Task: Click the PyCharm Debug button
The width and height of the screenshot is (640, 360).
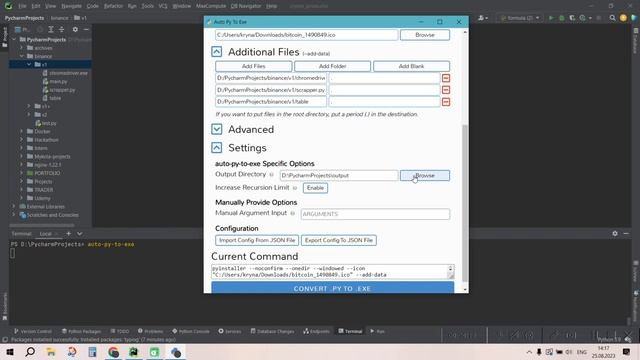Action: click(562, 18)
